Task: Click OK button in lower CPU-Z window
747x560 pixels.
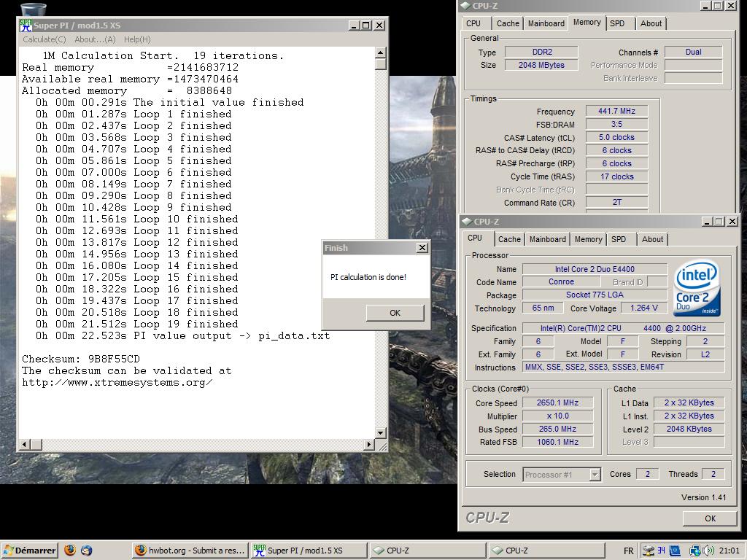Action: [710, 518]
